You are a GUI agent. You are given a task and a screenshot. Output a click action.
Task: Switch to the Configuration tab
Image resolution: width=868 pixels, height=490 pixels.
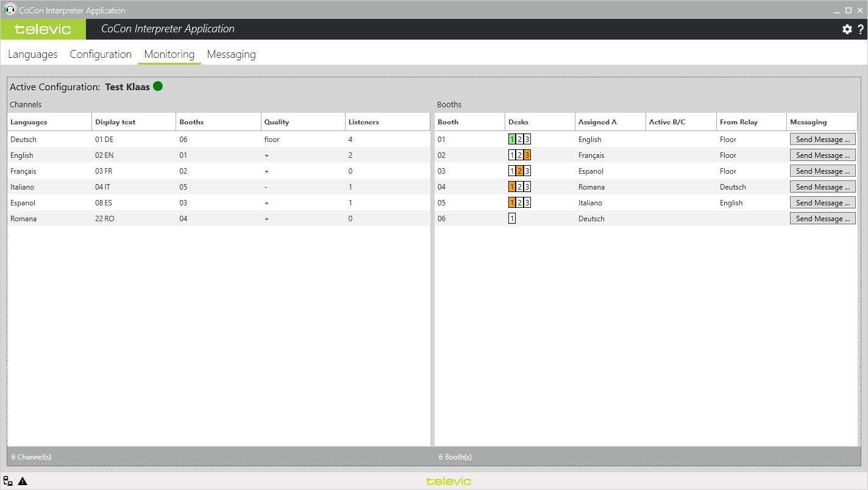coord(101,54)
